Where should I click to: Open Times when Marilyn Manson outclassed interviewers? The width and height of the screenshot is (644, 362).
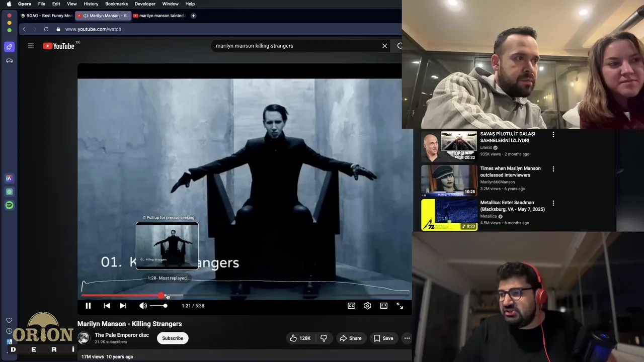pos(510,171)
